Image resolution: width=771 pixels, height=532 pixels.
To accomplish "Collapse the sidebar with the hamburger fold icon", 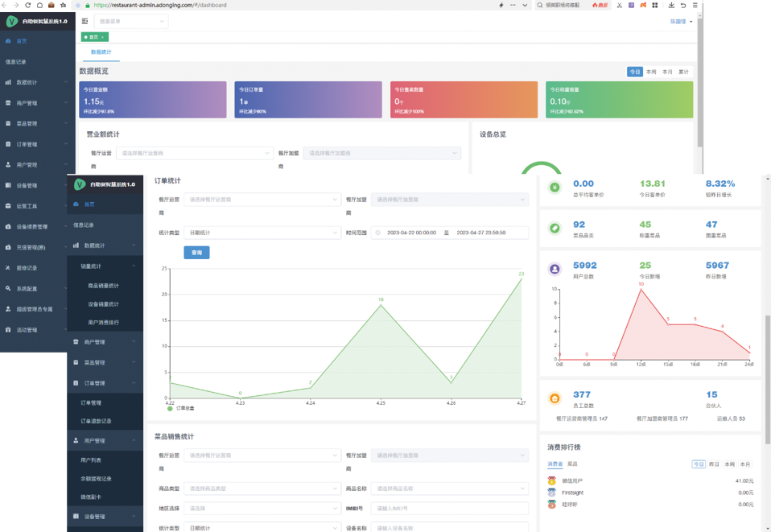I will click(85, 21).
